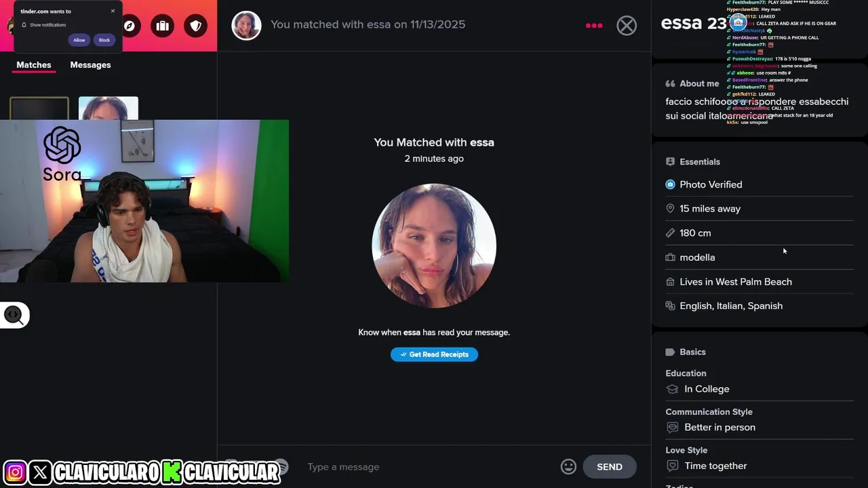Click the 'Communication Style' label
Viewport: 868px width, 488px height.
point(709,412)
